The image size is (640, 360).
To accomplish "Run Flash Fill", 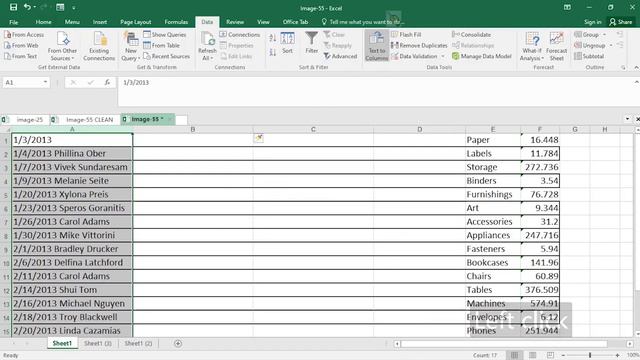I will (406, 35).
